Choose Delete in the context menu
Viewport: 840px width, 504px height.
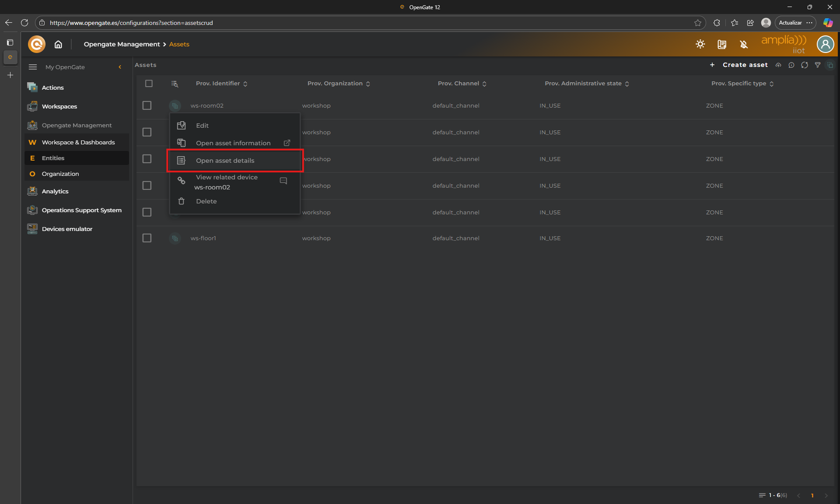pos(206,201)
